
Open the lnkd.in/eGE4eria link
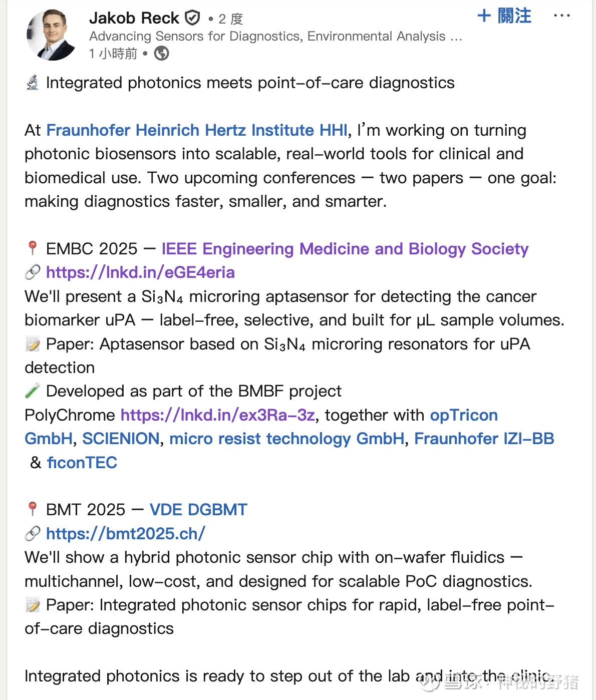pyautogui.click(x=140, y=272)
